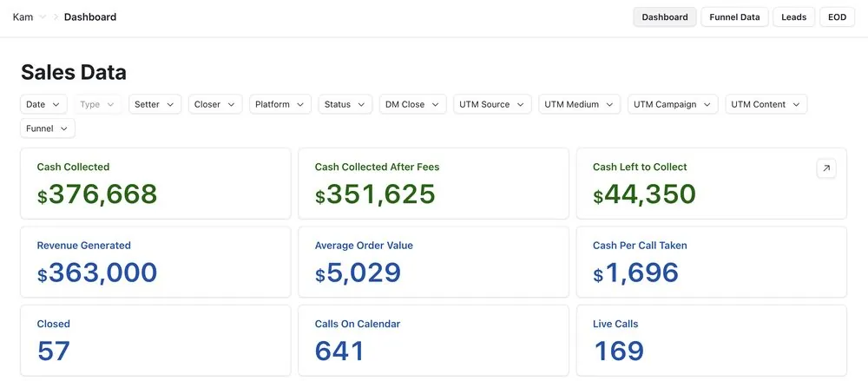Click the $1,696 value
This screenshot has height=381, width=868.
coord(635,273)
